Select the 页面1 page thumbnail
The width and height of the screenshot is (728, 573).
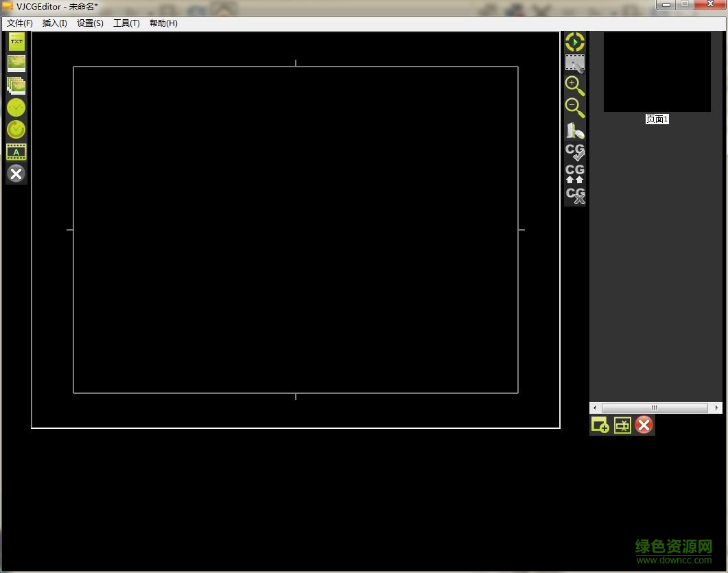(x=657, y=72)
